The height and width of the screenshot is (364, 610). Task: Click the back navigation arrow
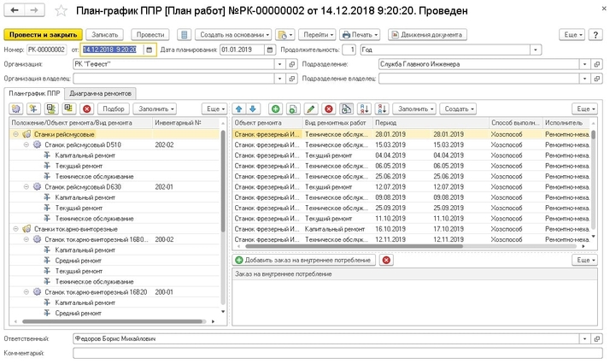[x=16, y=11]
